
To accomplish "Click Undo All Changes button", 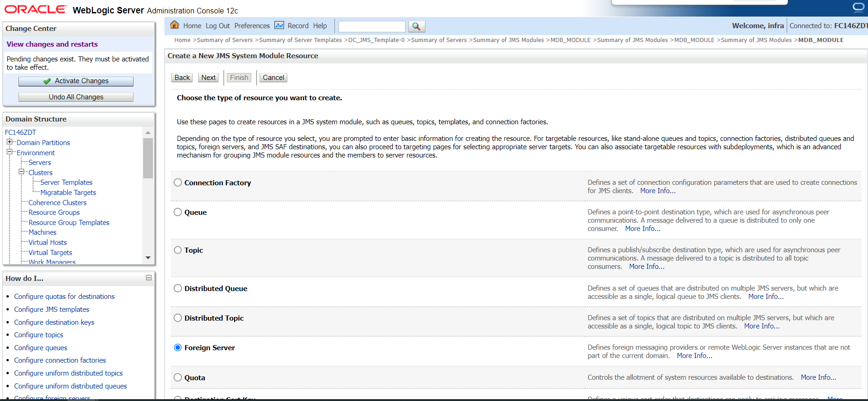I will tap(76, 97).
